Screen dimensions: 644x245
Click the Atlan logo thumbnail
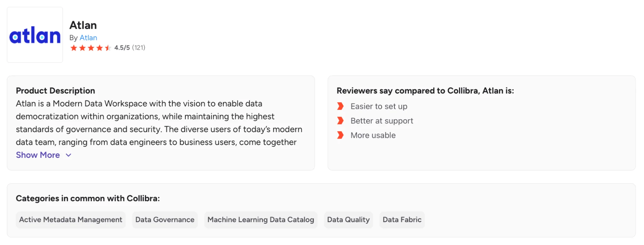[34, 35]
